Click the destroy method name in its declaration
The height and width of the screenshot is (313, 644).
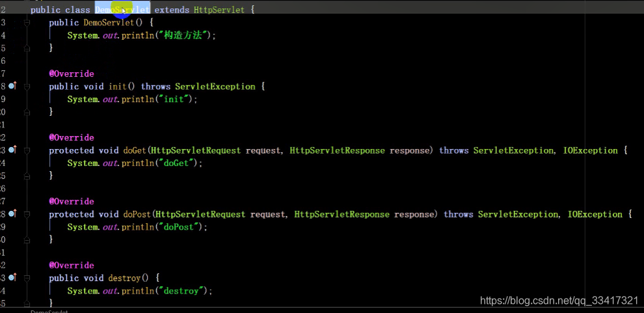point(124,278)
